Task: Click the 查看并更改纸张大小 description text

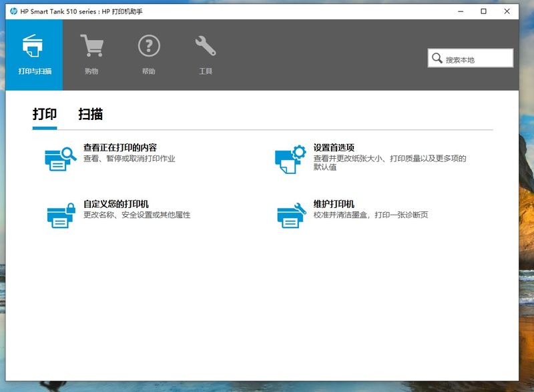Action: (x=390, y=163)
